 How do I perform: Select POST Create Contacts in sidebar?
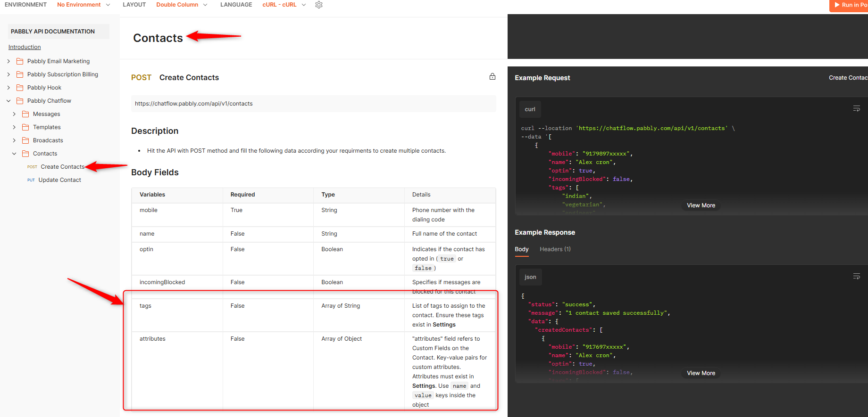56,167
